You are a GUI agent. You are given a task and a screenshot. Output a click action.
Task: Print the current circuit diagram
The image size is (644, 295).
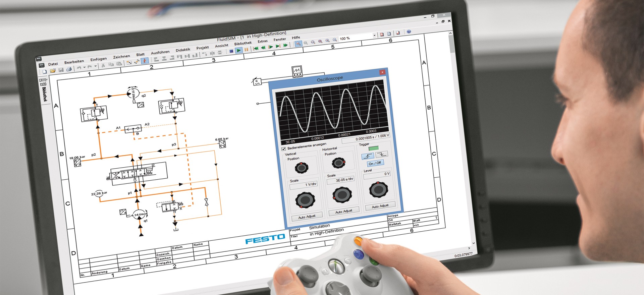69,69
